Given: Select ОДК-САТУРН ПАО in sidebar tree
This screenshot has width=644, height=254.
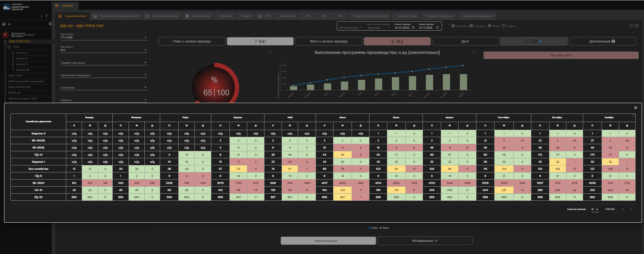Looking at the screenshot, I should (20, 87).
